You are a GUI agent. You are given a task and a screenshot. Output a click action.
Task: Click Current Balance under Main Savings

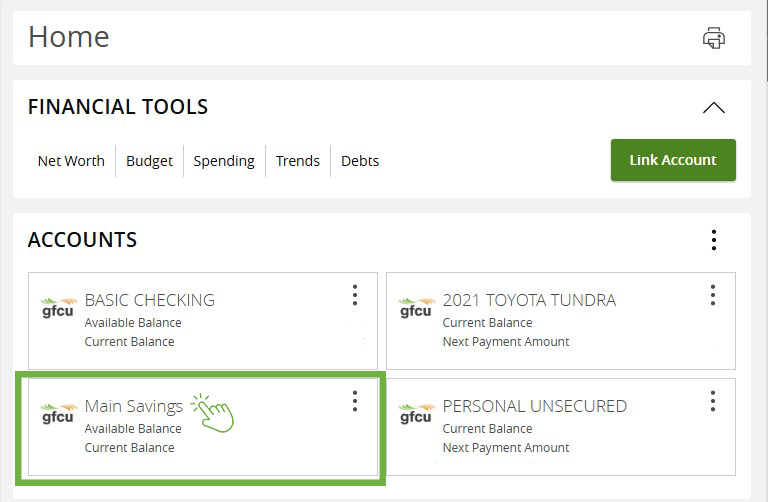[x=129, y=448]
